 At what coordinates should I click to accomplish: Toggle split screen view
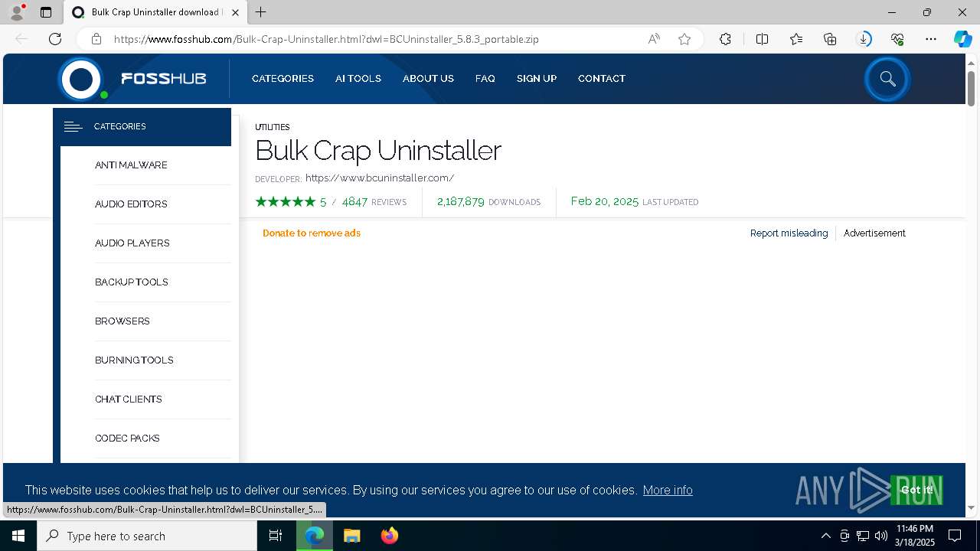762,39
